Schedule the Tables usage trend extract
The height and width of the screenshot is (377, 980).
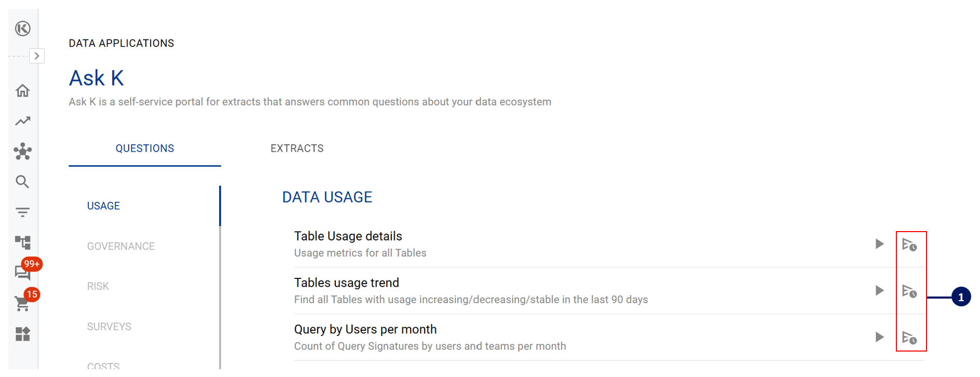tap(909, 291)
